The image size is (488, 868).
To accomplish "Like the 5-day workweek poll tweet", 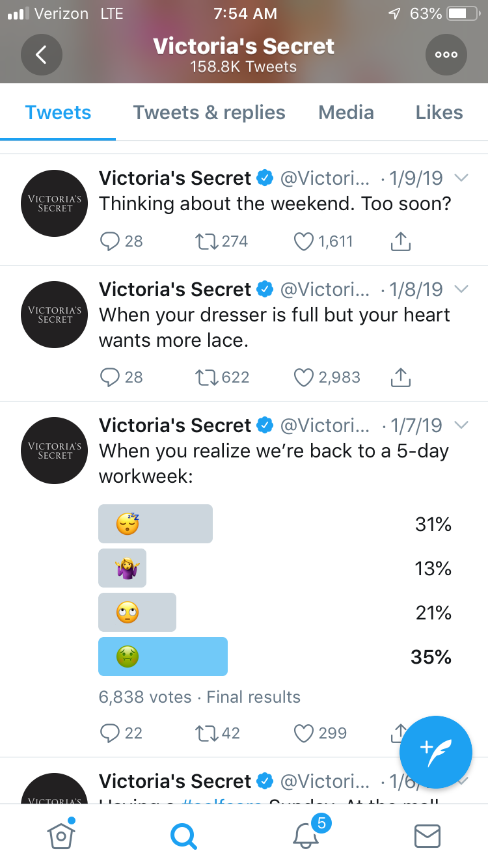I will pyautogui.click(x=304, y=733).
